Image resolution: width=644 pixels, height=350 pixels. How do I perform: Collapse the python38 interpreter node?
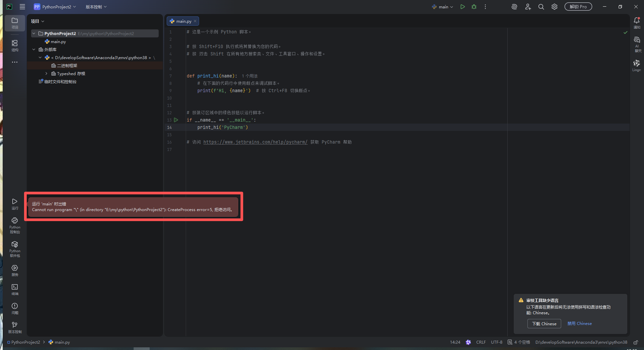coord(40,57)
